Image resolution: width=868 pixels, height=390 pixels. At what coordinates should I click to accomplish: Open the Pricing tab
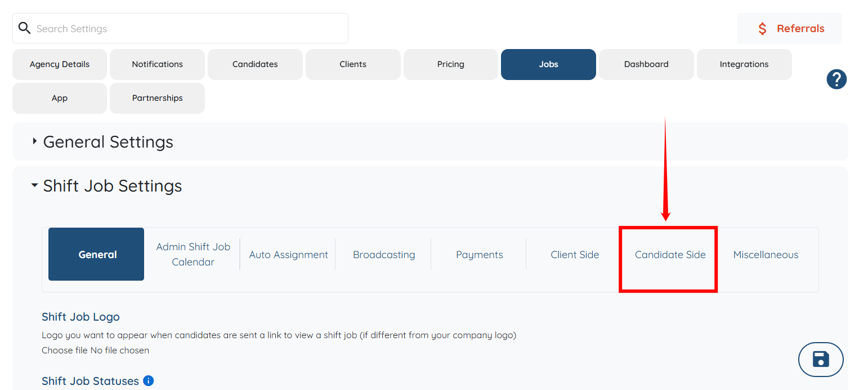tap(451, 64)
